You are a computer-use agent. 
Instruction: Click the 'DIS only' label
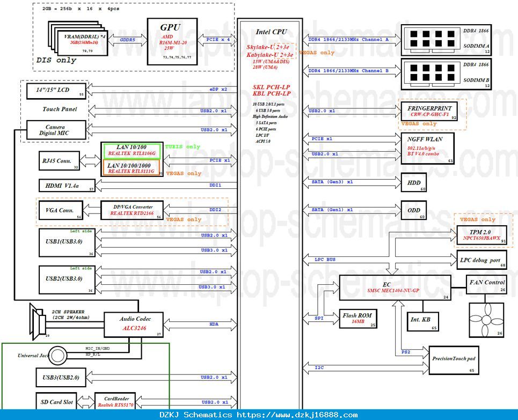click(x=56, y=60)
